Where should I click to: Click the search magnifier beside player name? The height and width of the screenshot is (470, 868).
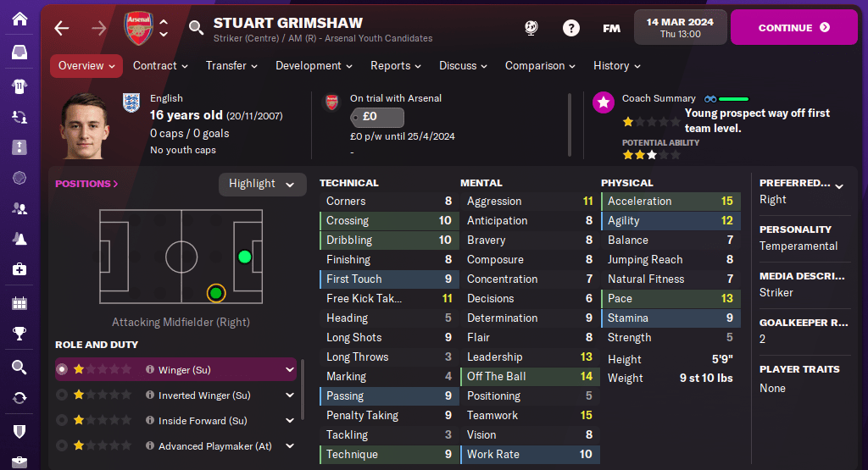pos(196,28)
